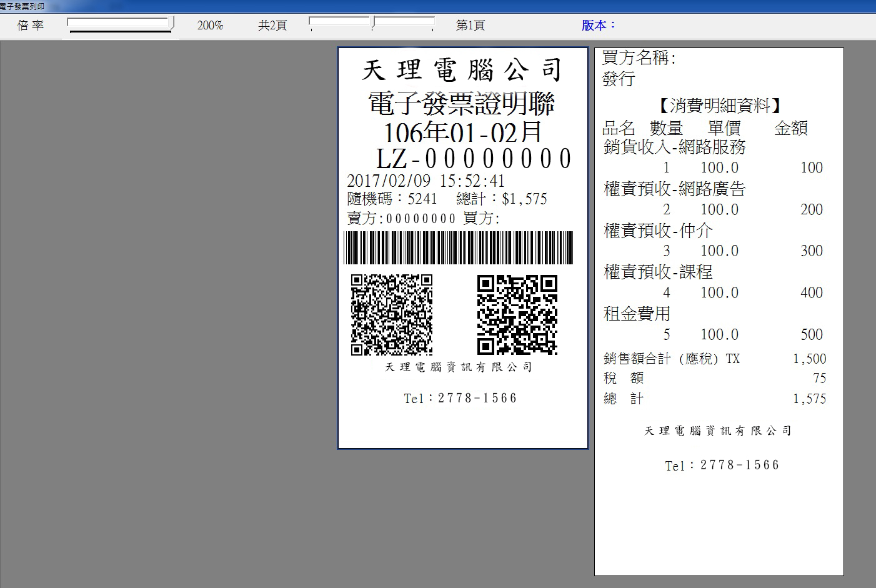
Task: Click the 隨機碼：5241 text
Action: [392, 199]
